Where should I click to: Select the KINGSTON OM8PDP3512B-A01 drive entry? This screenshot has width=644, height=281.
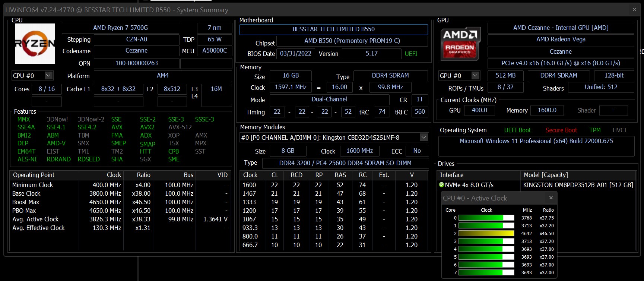578,185
